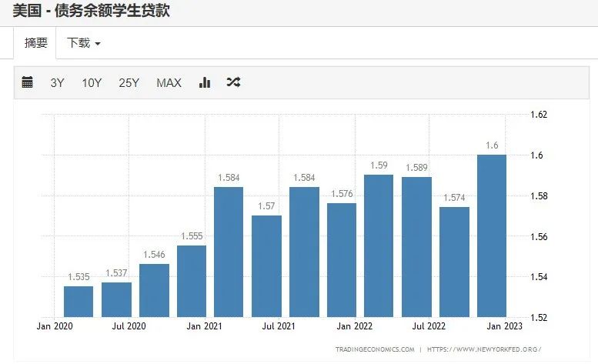The height and width of the screenshot is (364, 598).
Task: Show MAX historical data range
Action: tap(169, 82)
